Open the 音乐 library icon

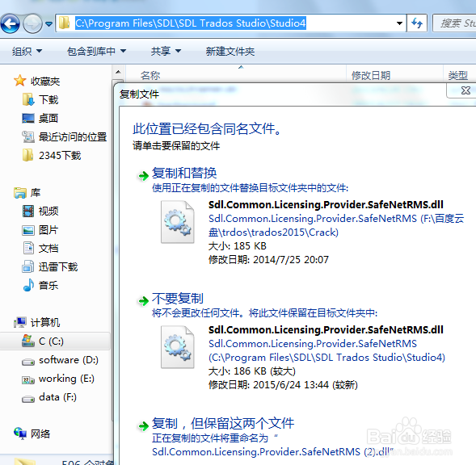(28, 285)
